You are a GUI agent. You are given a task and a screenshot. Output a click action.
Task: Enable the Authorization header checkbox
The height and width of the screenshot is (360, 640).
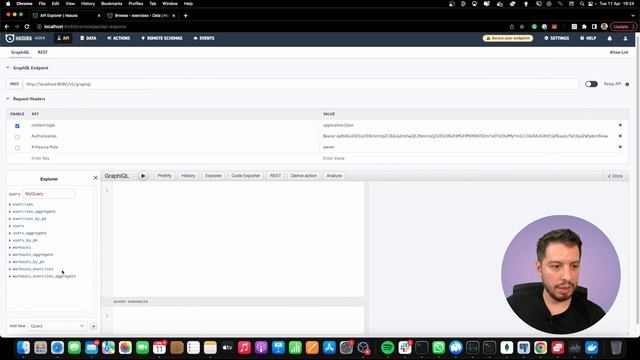(17, 137)
